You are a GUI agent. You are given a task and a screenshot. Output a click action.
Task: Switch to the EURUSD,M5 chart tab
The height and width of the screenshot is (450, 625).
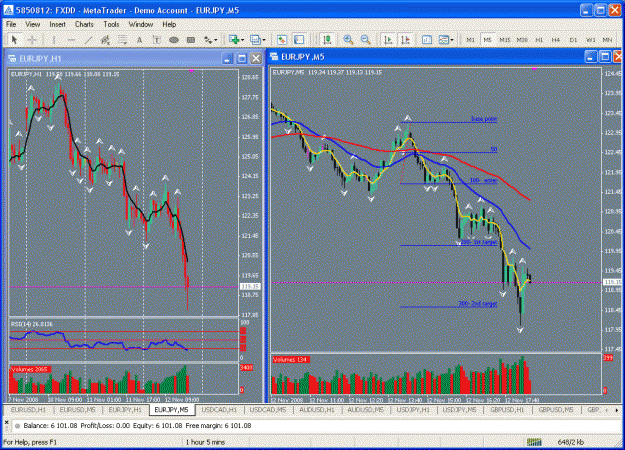click(x=77, y=410)
